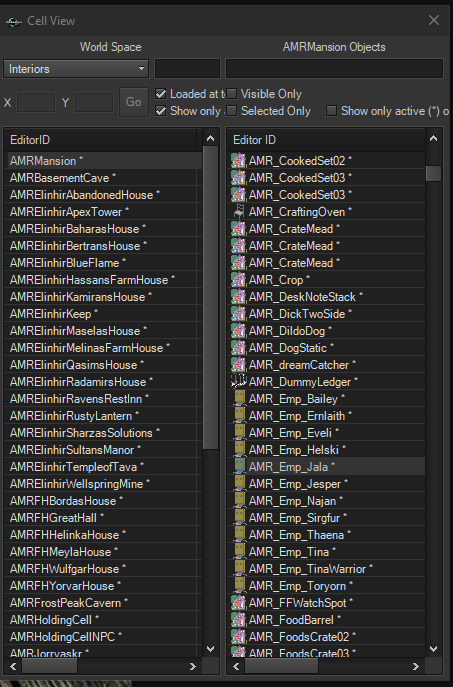Click the AMR_DummyLedger icon
The height and width of the screenshot is (687, 453).
[239, 382]
